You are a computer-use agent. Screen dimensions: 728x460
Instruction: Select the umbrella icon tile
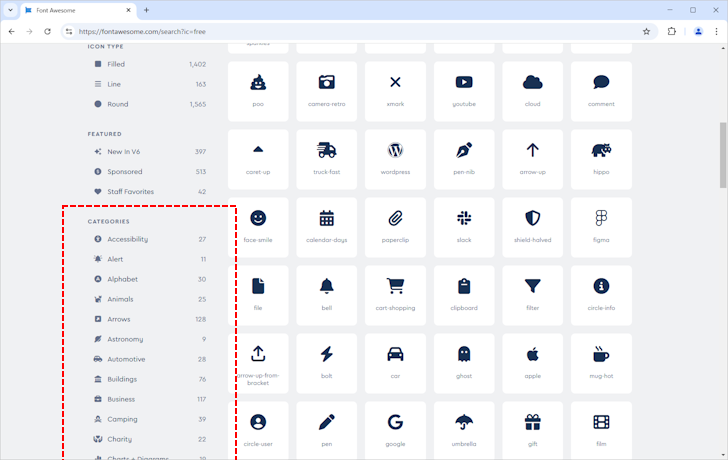click(x=464, y=431)
